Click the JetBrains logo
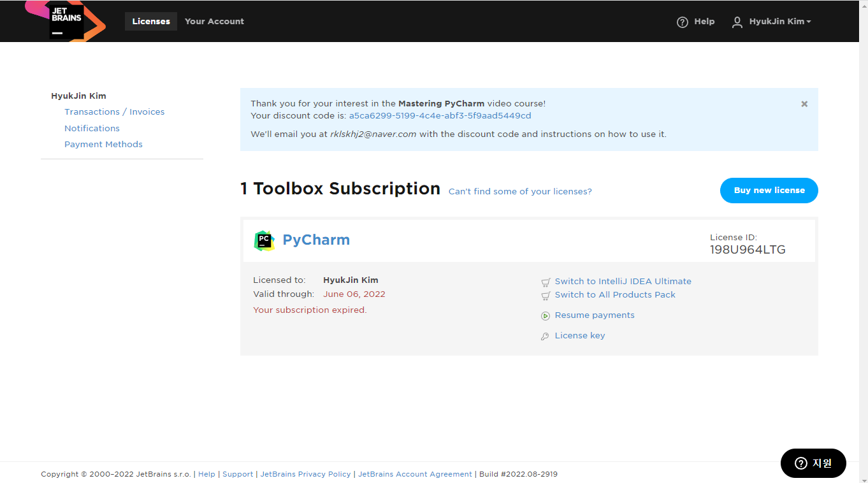 point(66,21)
